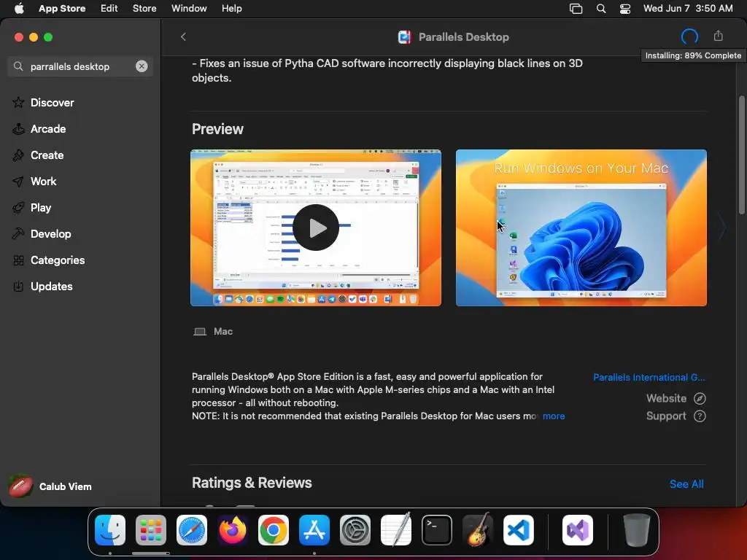Click the Develop hammer icon
The width and height of the screenshot is (747, 560).
point(18,233)
